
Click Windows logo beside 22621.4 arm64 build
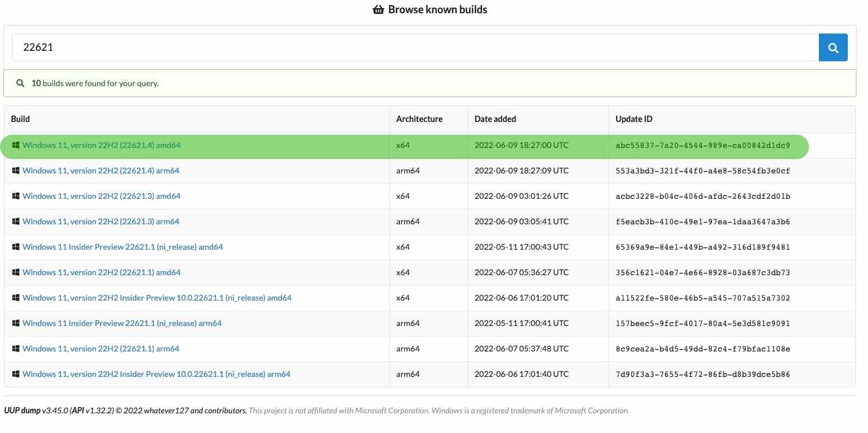click(16, 171)
